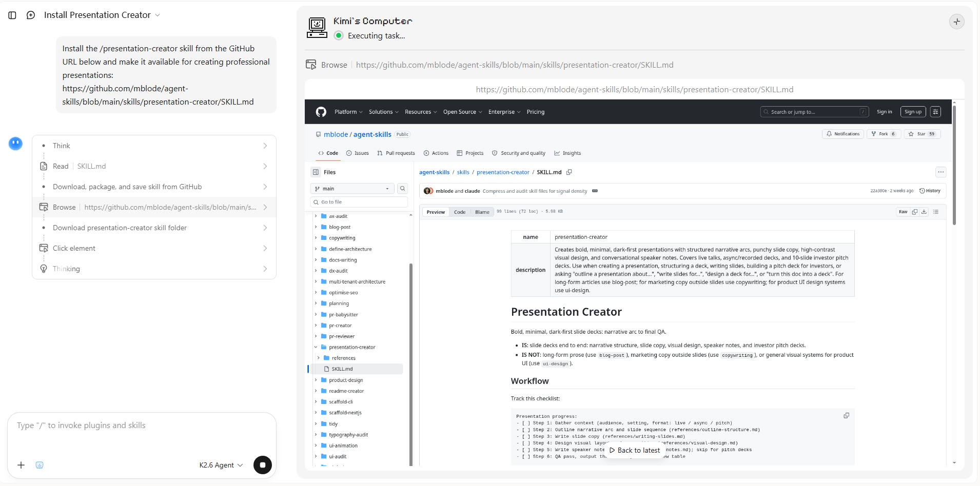980x486 pixels.
Task: Add attachment with the plus icon
Action: (21, 465)
